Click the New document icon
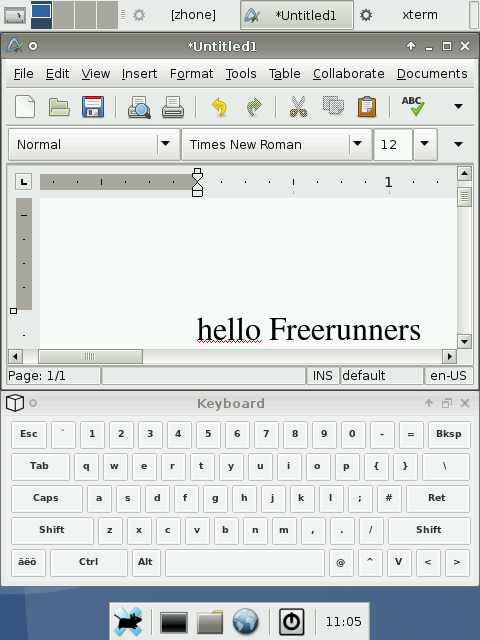480x640 pixels. [25, 107]
